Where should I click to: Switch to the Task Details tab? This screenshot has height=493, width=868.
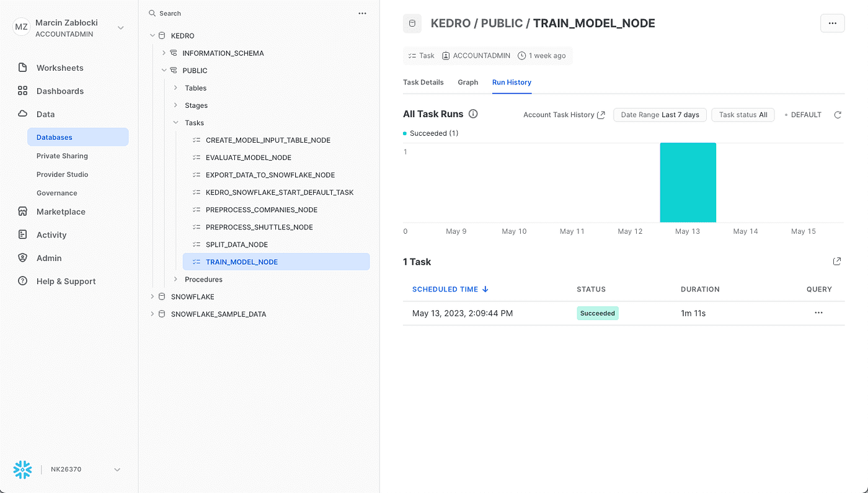[x=423, y=82]
